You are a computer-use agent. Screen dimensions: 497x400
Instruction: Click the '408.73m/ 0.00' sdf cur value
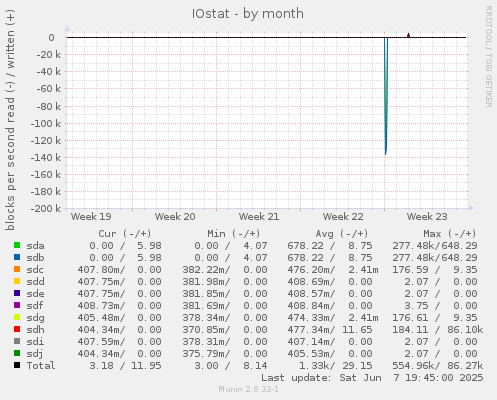tap(119, 306)
